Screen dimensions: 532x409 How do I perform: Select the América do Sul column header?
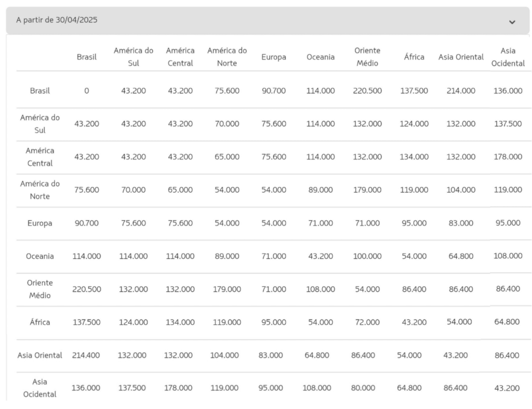point(134,57)
